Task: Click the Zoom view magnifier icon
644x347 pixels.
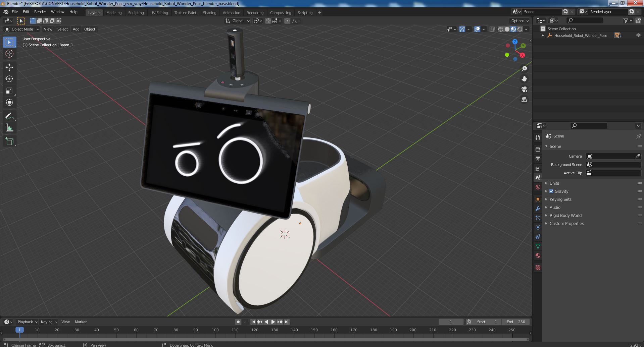Action: click(524, 69)
